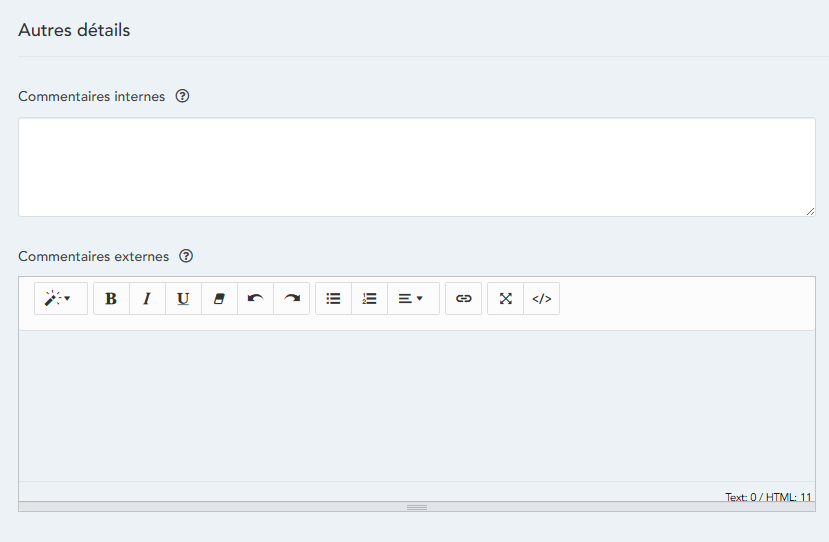Click the editor's bottom resize bar

pyautogui.click(x=416, y=507)
